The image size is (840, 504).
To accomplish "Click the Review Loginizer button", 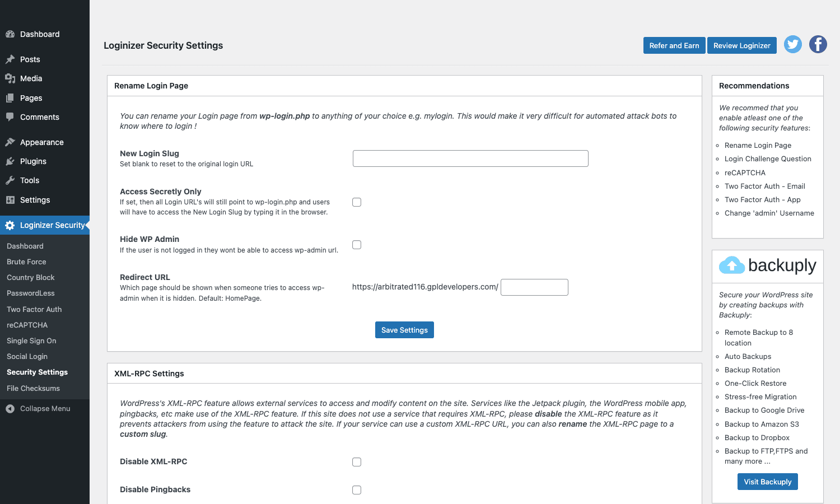I will click(742, 45).
